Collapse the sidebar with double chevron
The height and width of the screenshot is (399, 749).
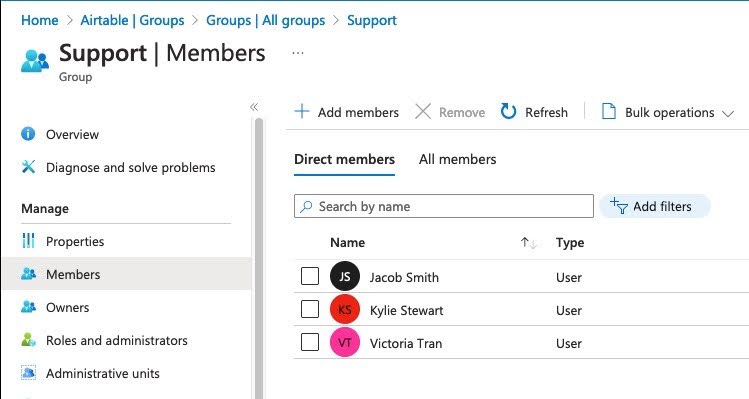[254, 107]
